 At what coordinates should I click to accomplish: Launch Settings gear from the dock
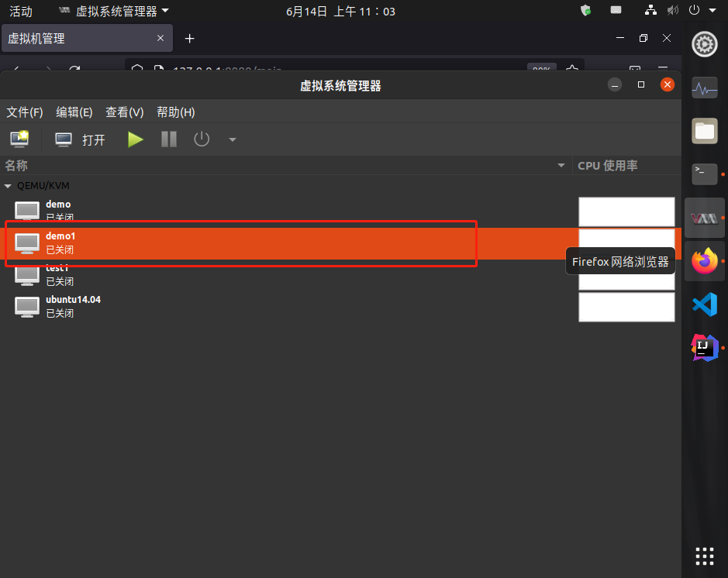coord(705,44)
